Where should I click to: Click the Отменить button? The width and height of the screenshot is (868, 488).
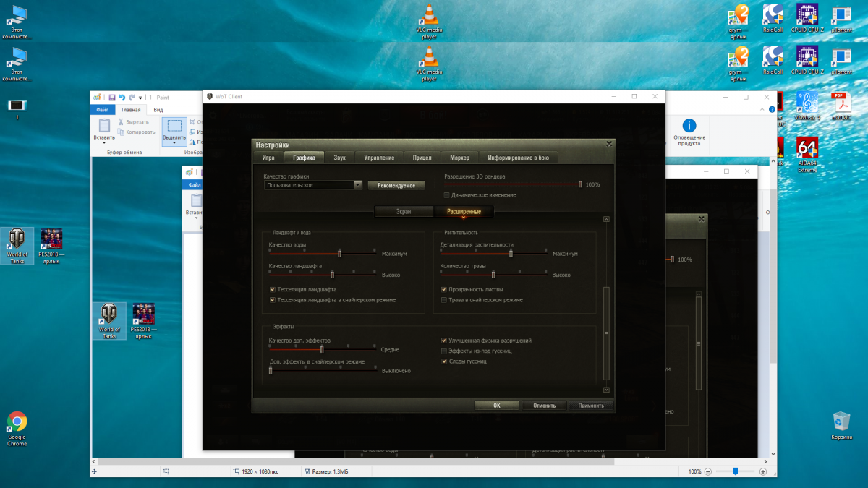click(x=544, y=406)
